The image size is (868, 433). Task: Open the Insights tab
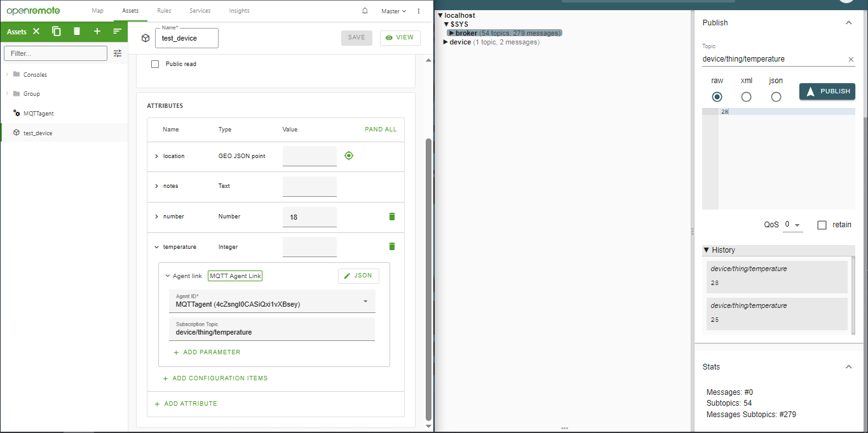(239, 11)
